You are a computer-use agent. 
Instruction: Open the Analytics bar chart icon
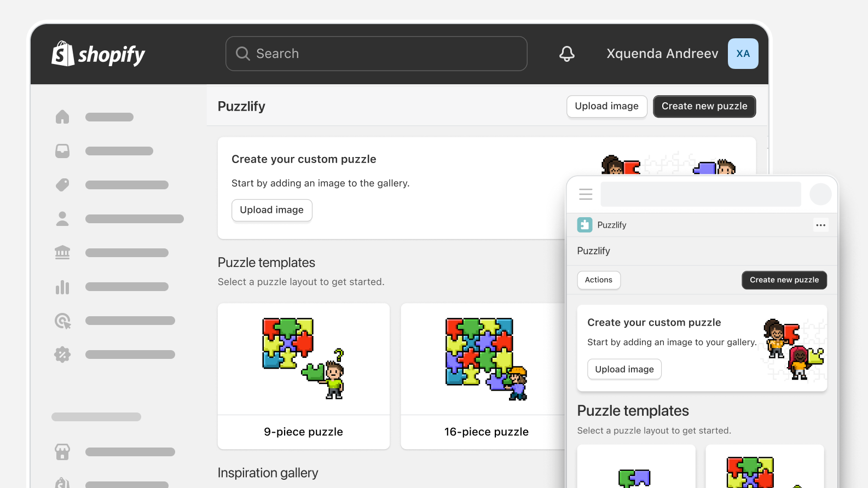click(62, 287)
